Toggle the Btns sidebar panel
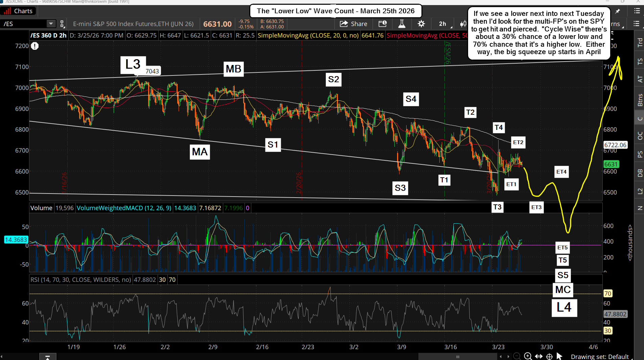 [640, 100]
